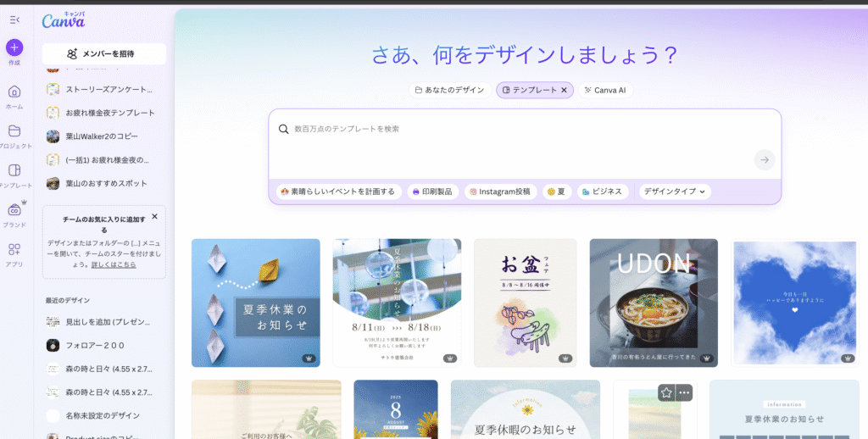This screenshot has width=868, height=439.
Task: Collapse the sidebar menu icon
Action: point(14,20)
